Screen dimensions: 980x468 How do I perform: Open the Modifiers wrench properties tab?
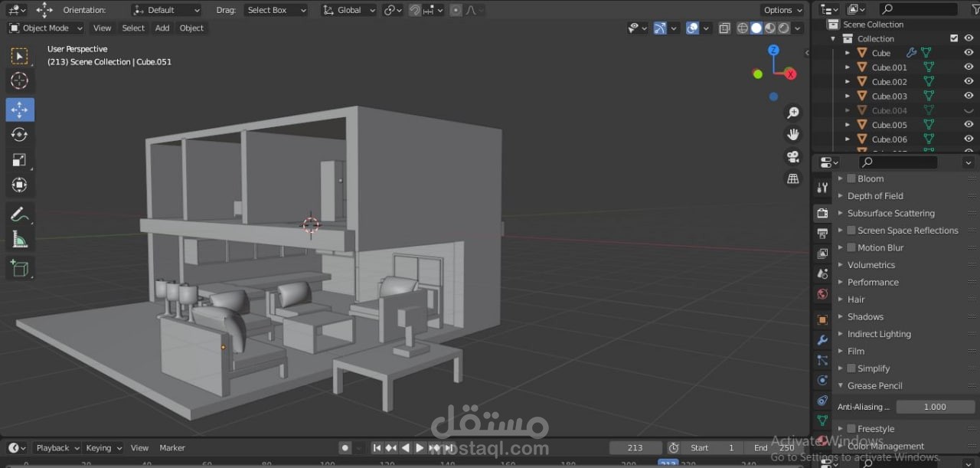822,340
